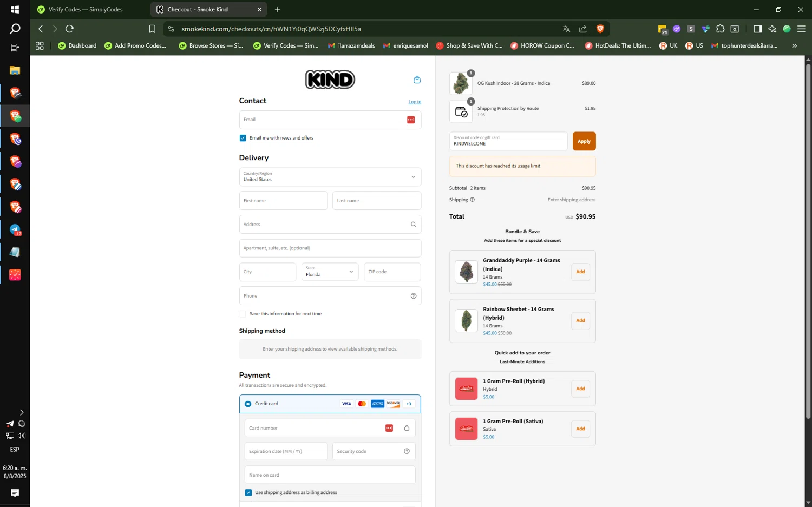Add Granddaddy Purple 14 Grams to order

point(580,272)
